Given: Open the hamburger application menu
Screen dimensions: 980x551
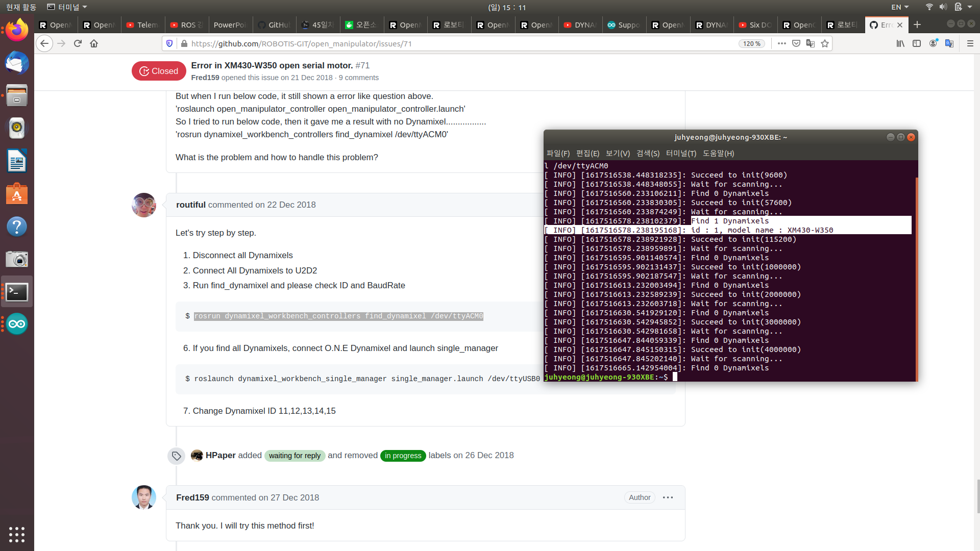Looking at the screenshot, I should pos(970,43).
